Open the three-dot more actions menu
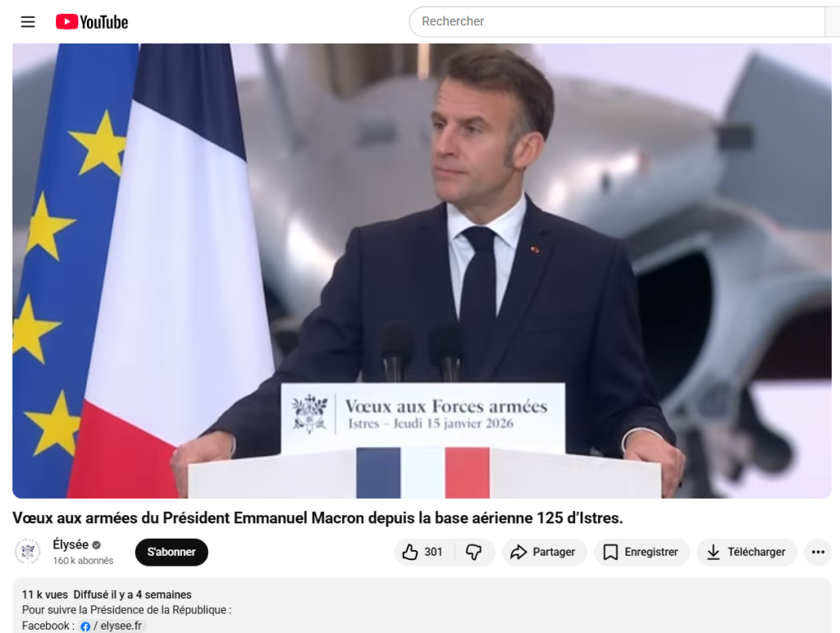Viewport: 840px width, 633px height. tap(818, 552)
